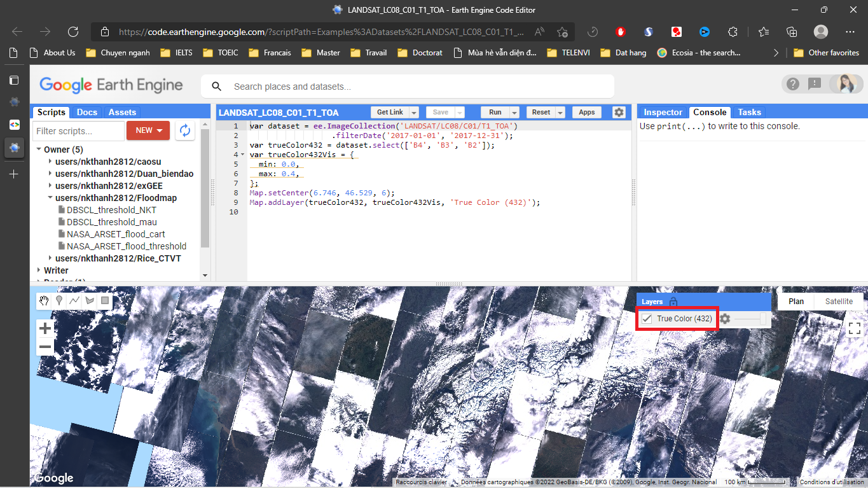Select the draw polygon shape tool

click(90, 301)
